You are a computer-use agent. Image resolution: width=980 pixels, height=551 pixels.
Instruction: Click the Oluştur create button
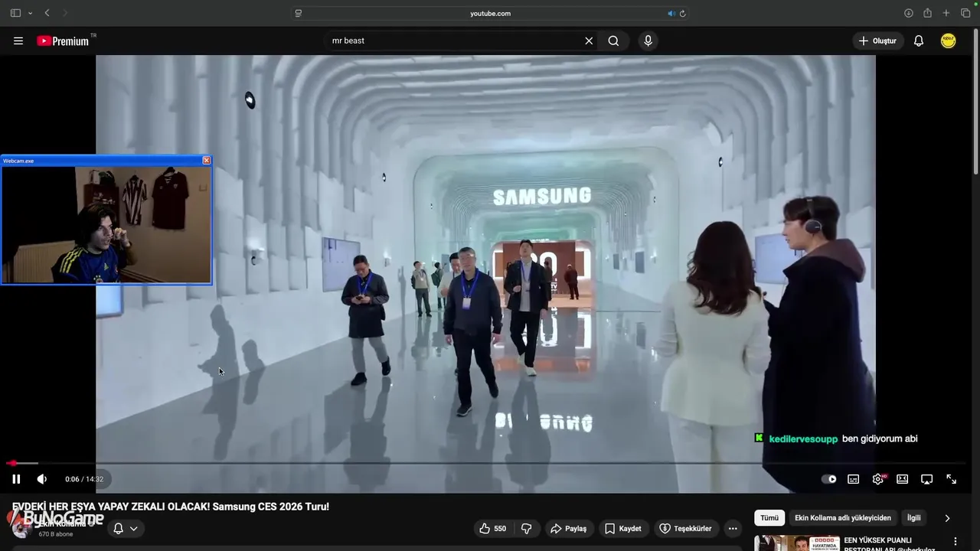click(878, 41)
